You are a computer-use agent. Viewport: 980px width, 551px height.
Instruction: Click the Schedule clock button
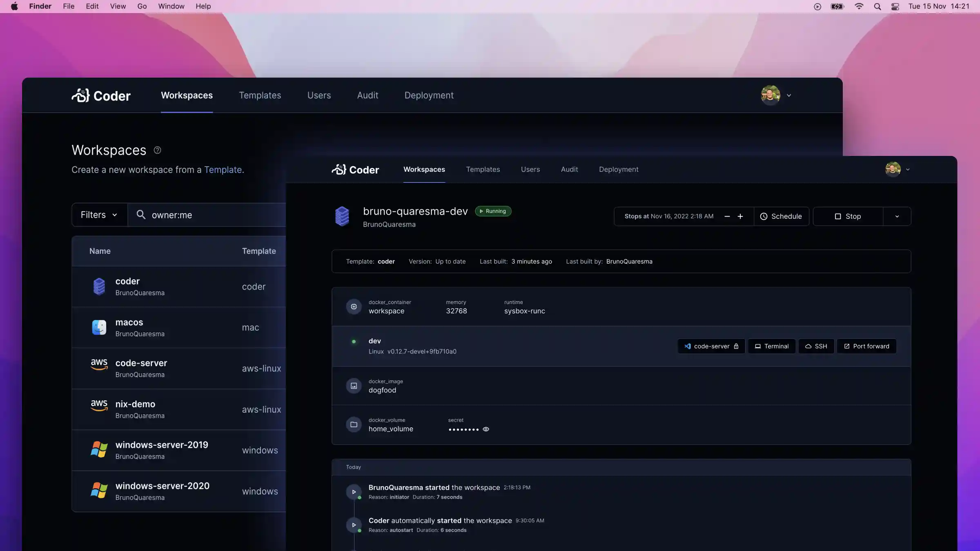pos(781,216)
